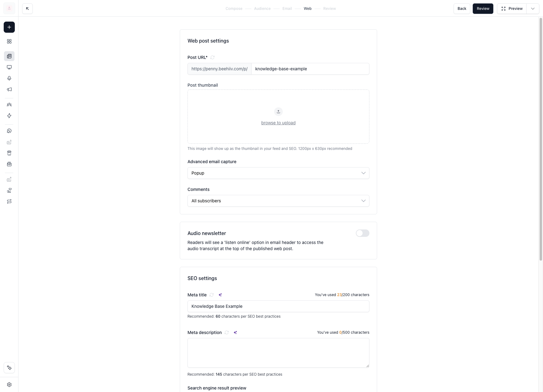Click the Post URL slug field
The height and width of the screenshot is (392, 543).
tap(310, 69)
